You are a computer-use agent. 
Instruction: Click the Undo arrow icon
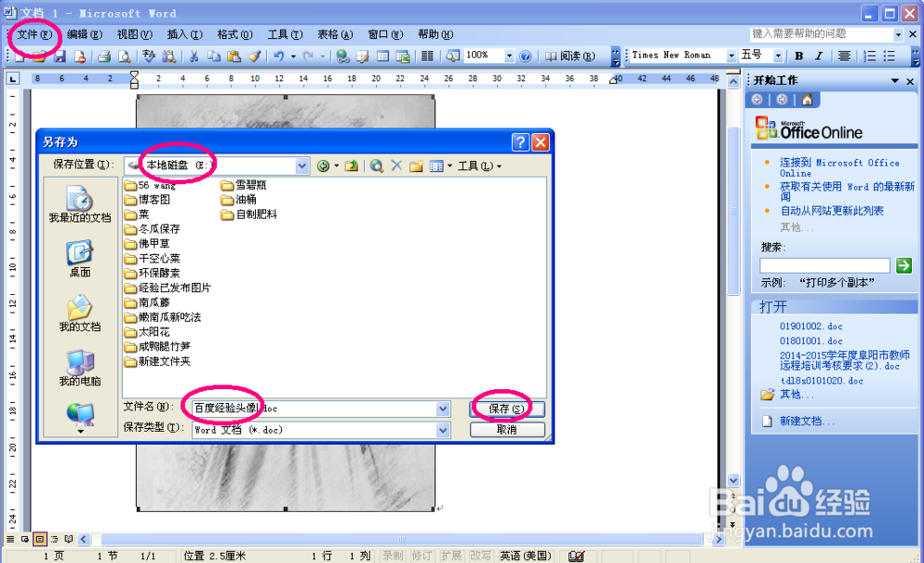[279, 56]
